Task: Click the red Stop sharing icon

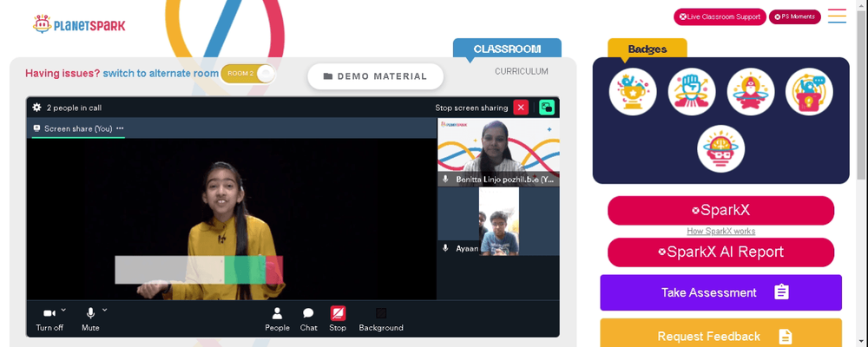Action: [x=338, y=314]
